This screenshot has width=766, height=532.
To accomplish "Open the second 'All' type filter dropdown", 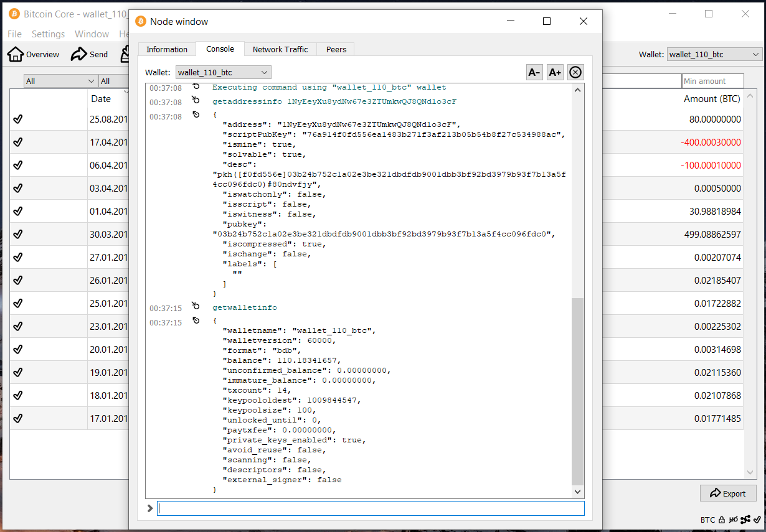I will 113,82.
